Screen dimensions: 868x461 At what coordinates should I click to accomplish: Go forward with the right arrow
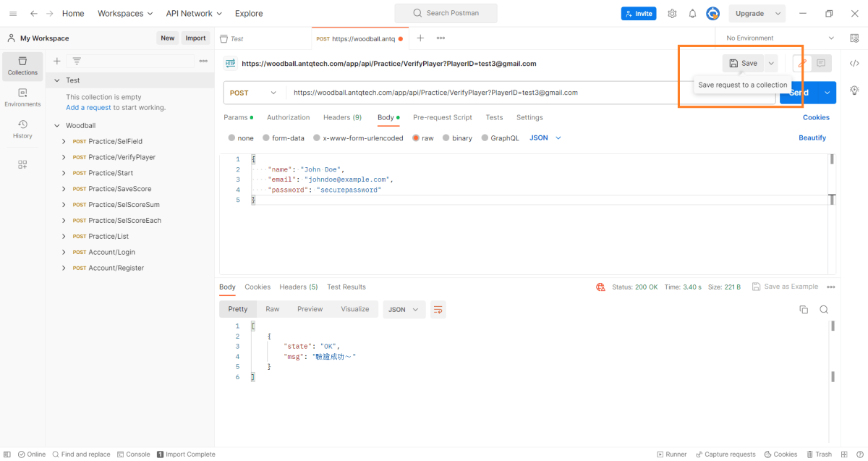click(50, 13)
